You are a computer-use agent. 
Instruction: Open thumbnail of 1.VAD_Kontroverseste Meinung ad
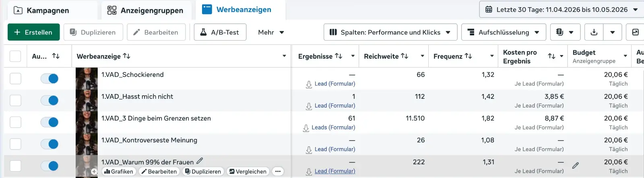click(x=87, y=144)
